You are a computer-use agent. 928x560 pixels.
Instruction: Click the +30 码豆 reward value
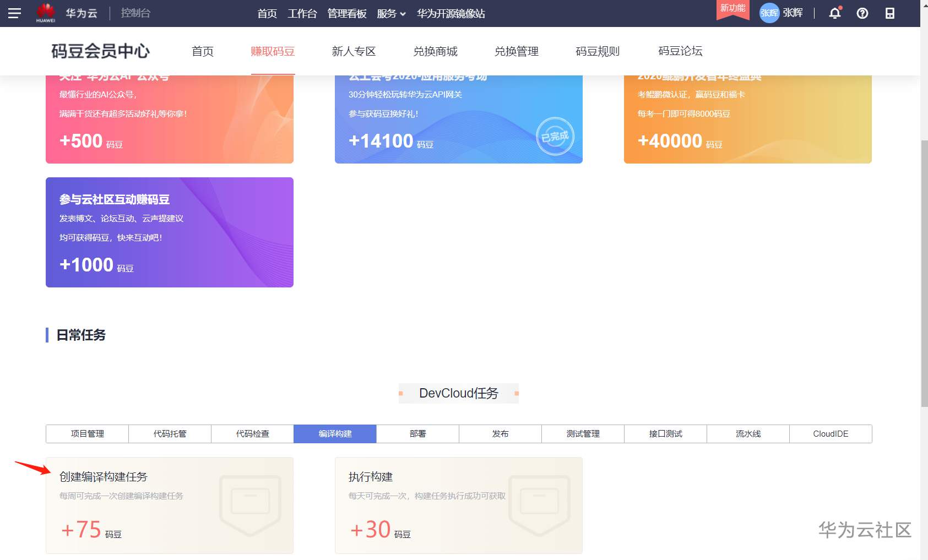[380, 530]
